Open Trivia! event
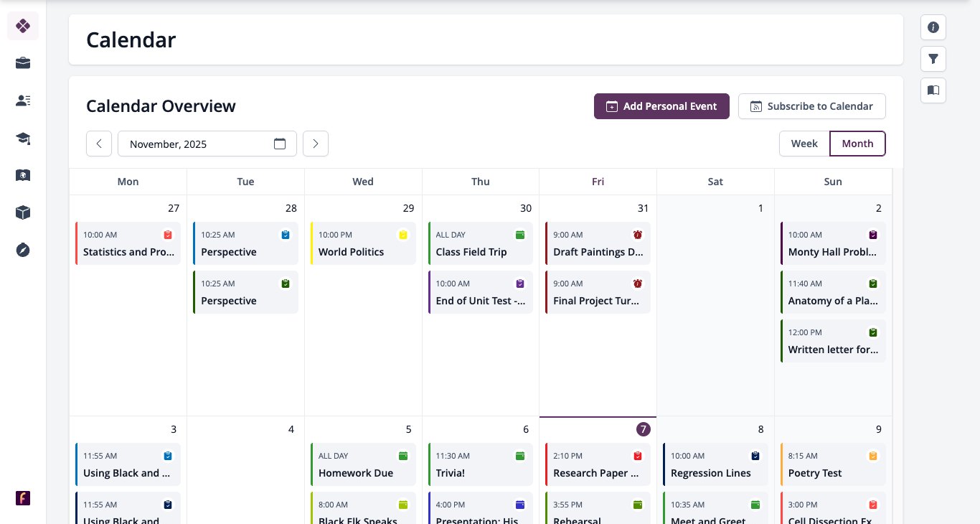Viewport: 980px width, 524px height. click(x=481, y=464)
